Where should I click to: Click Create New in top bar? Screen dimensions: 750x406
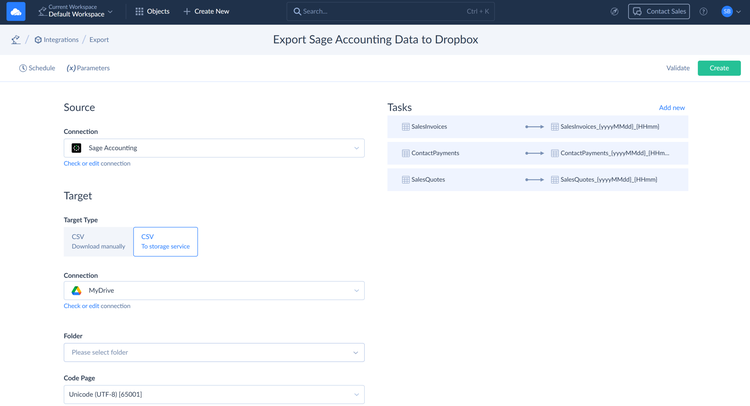click(x=206, y=11)
